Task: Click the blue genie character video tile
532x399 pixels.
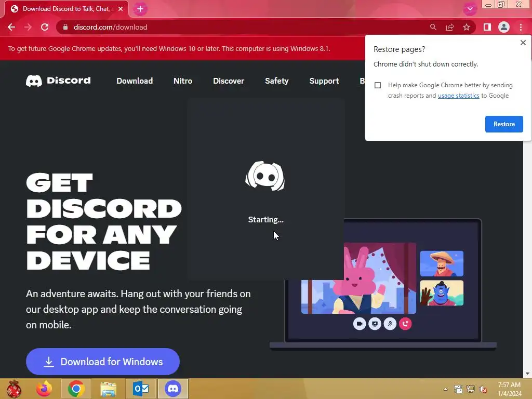Action: [442, 293]
